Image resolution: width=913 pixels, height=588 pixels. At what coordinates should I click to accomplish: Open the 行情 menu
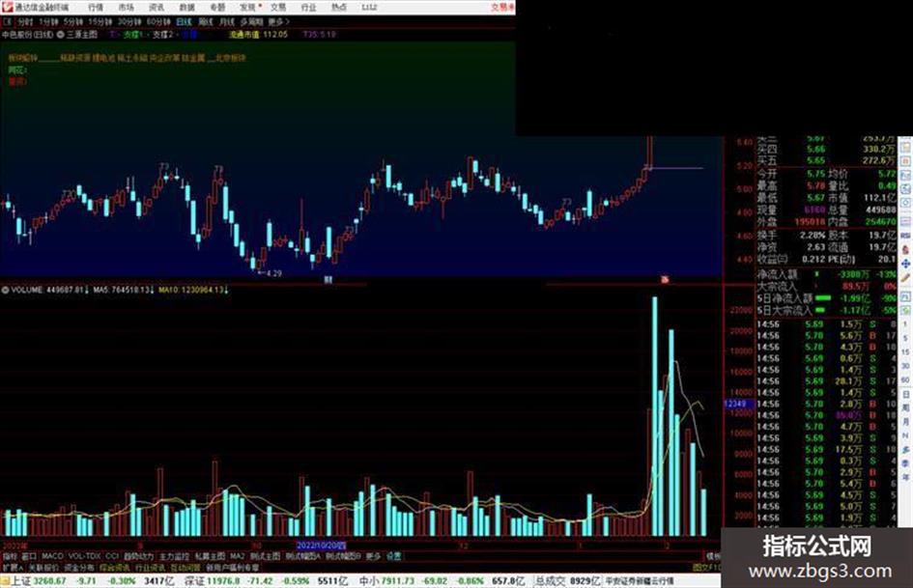pos(96,8)
